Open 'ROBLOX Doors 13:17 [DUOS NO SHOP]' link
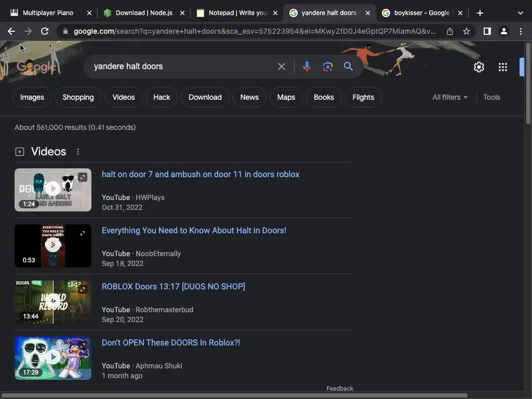This screenshot has height=399, width=532. point(173,286)
